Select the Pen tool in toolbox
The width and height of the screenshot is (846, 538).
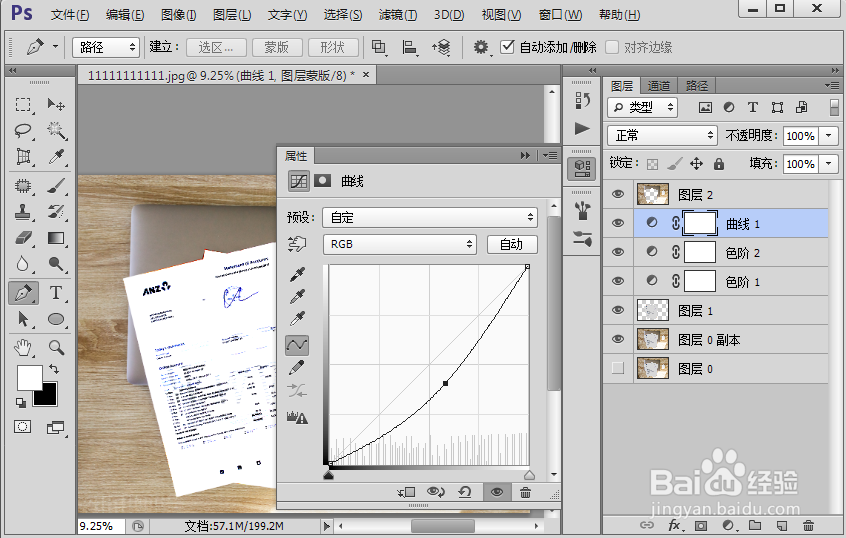(23, 293)
